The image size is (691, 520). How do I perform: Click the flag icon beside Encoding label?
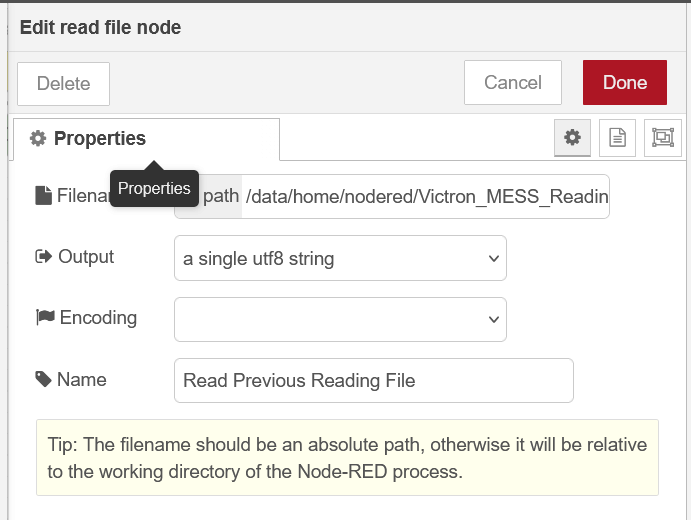(x=45, y=317)
